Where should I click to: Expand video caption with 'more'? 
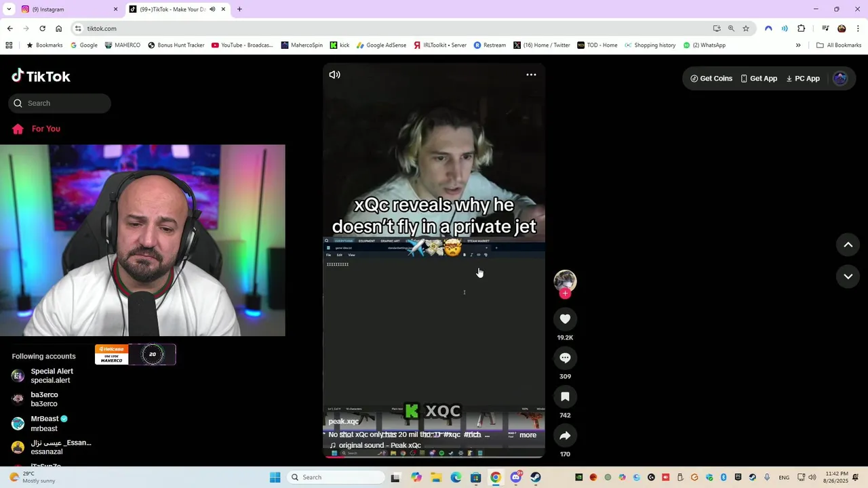(x=528, y=435)
